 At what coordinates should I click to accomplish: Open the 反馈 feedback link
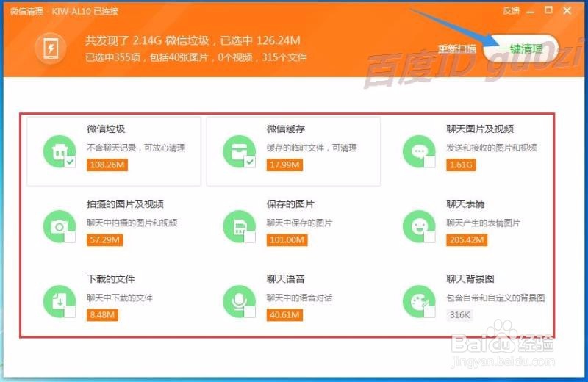[511, 11]
